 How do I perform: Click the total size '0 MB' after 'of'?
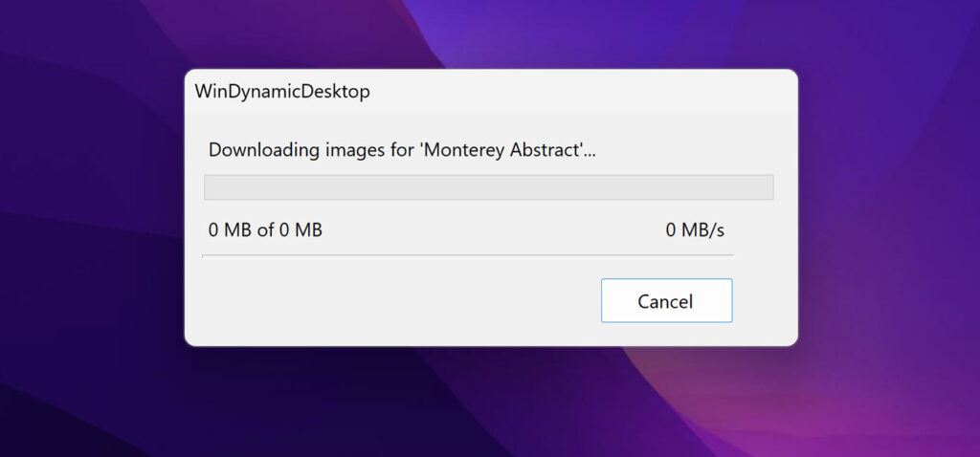[301, 230]
